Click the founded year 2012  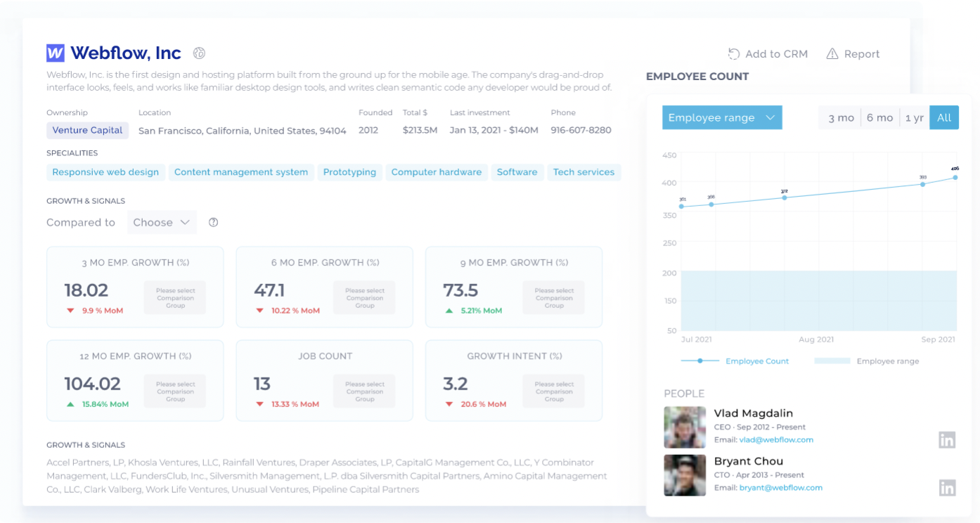point(368,131)
